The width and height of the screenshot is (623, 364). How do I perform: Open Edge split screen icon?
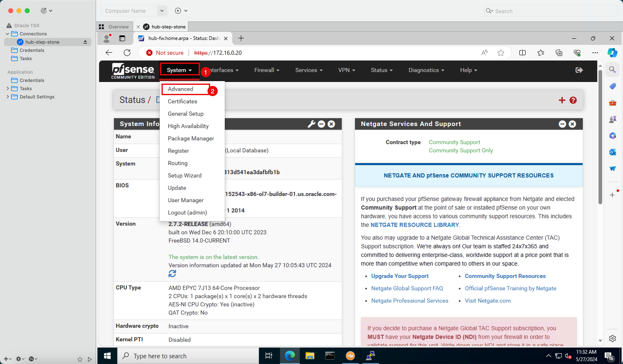(522, 53)
